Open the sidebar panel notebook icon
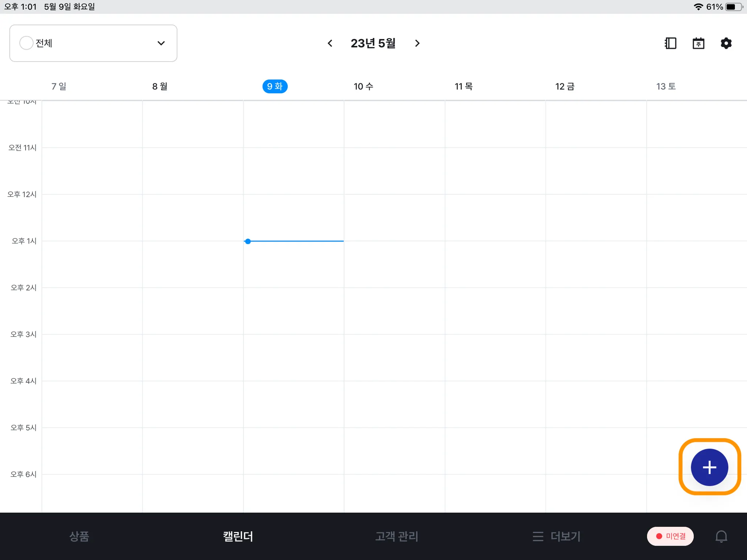Viewport: 747px width, 560px height. [x=670, y=43]
